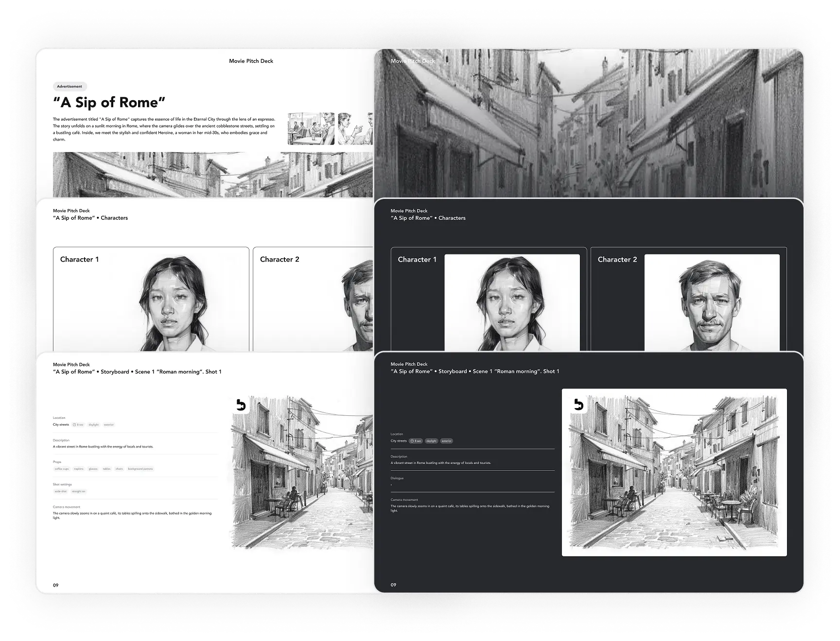Click the 8 sec clock tag in light slide
Viewport: 840px width, 641px height.
78,425
